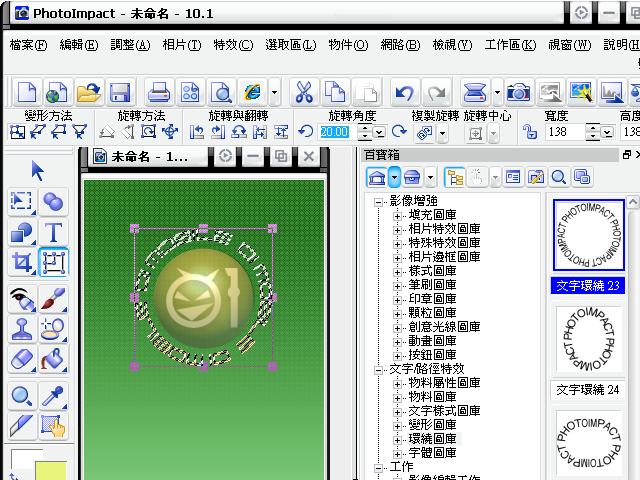This screenshot has width=640, height=480.
Task: Click the Digital Camera icon
Action: coord(518,92)
